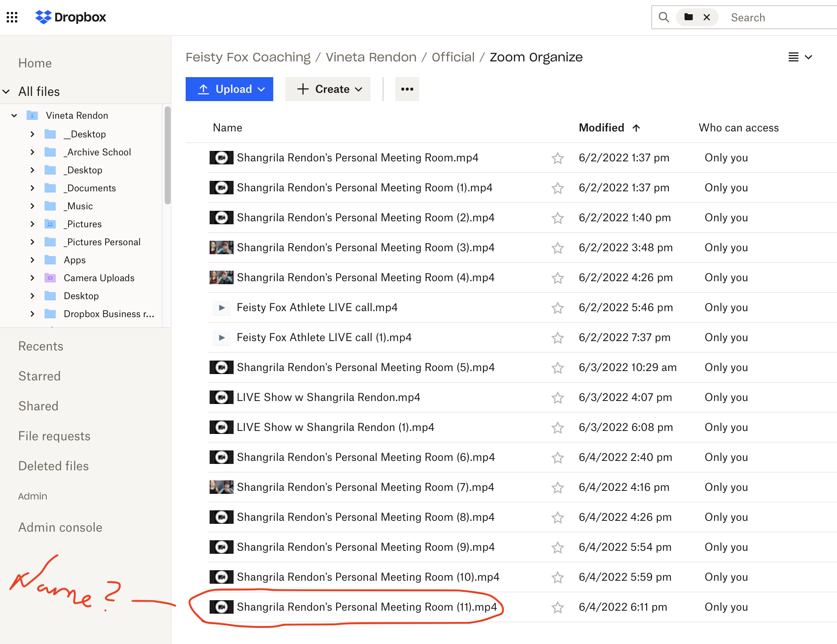
Task: Open File requests in the sidebar
Action: pyautogui.click(x=54, y=436)
